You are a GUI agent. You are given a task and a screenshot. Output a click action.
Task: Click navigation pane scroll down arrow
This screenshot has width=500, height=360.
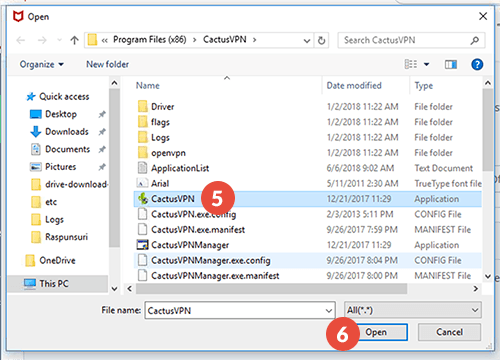[x=115, y=289]
